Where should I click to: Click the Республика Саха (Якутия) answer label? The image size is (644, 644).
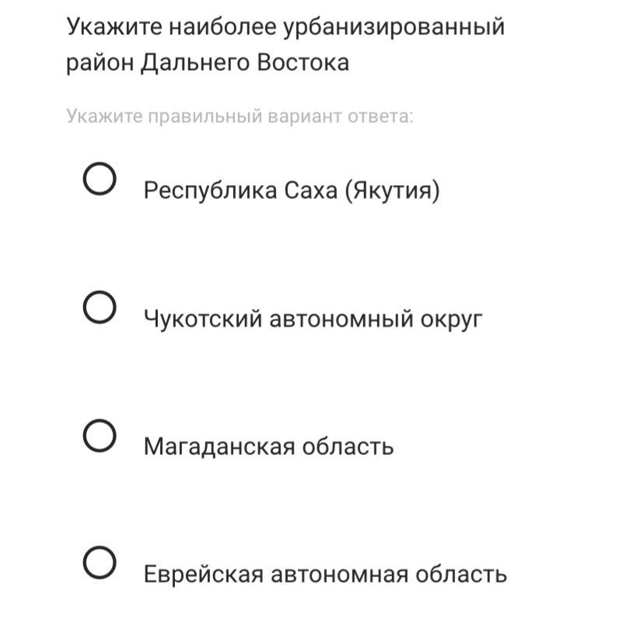coord(292,191)
